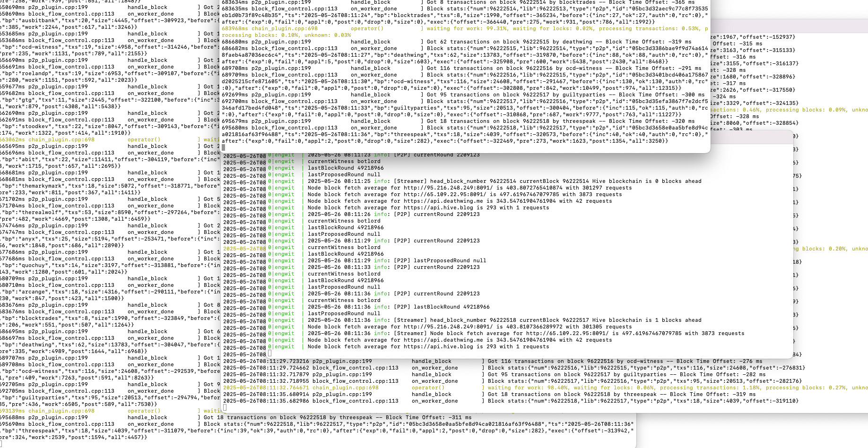Select yellow '2025-05-26T08:11:32.764671 chain_plugin.cpp:698' line
The width and height of the screenshot is (868, 448).
click(x=301, y=388)
